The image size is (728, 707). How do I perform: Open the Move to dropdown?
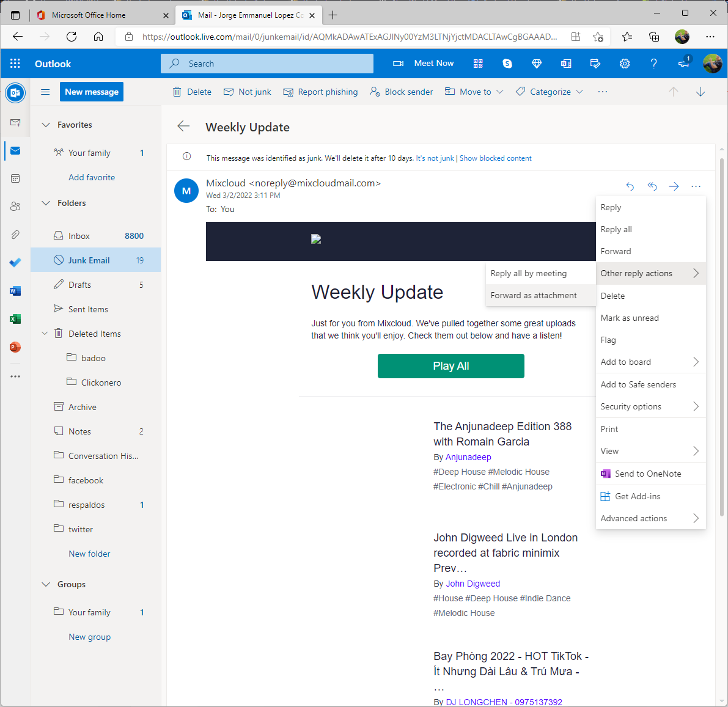[474, 92]
